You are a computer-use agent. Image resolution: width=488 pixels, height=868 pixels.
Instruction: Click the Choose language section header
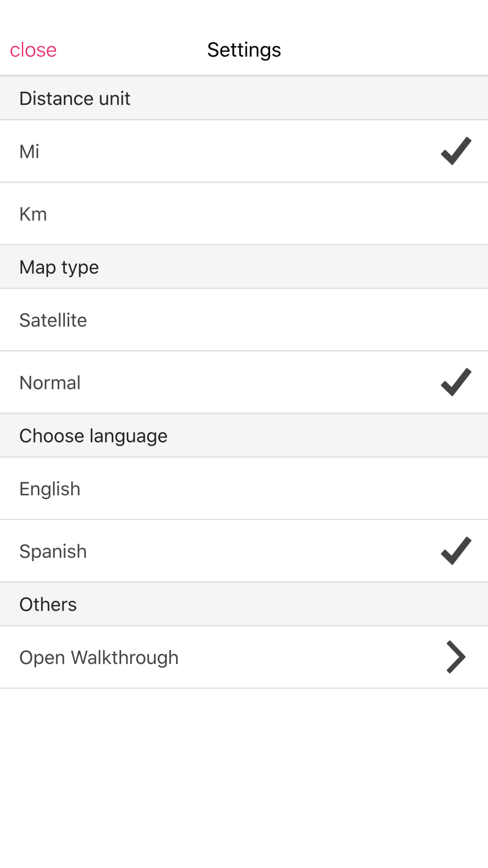[93, 436]
